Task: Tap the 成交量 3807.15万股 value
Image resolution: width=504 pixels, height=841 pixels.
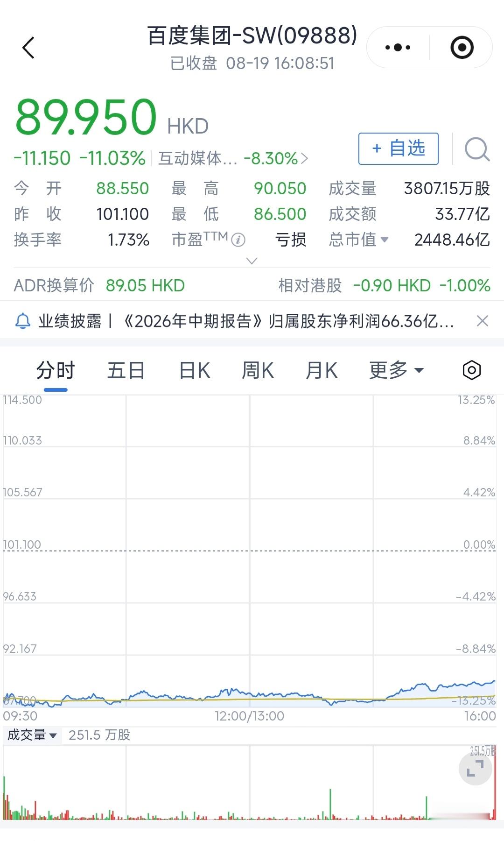Action: pos(447,189)
